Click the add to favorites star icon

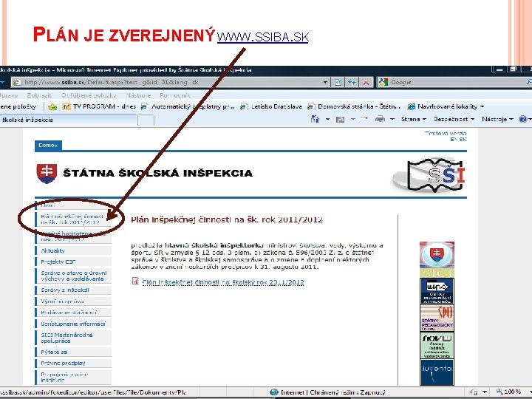[x=52, y=107]
